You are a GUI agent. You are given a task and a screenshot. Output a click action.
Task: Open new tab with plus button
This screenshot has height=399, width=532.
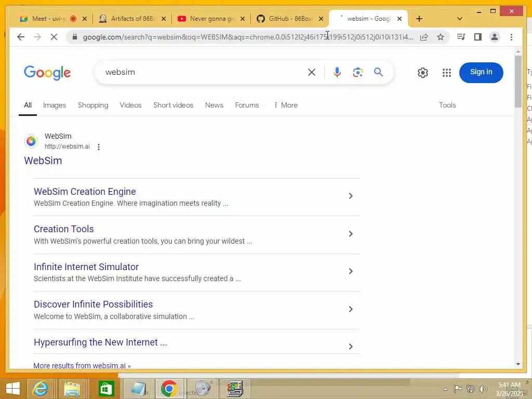[x=419, y=19]
